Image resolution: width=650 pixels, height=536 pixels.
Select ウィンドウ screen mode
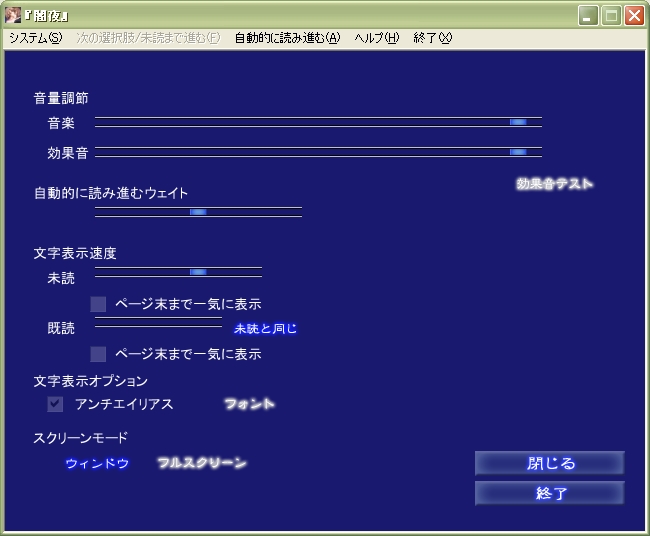coord(97,463)
